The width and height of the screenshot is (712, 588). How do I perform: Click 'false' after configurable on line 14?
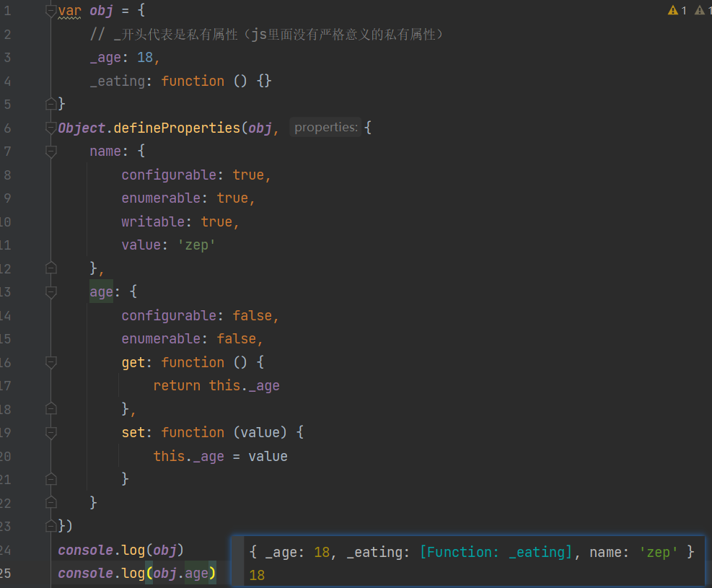[x=252, y=315]
